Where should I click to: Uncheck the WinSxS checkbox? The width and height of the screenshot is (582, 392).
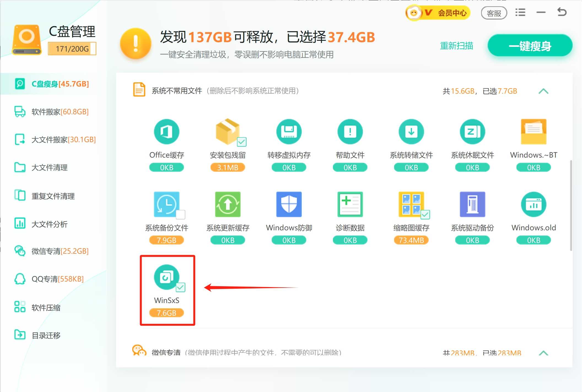coord(180,287)
